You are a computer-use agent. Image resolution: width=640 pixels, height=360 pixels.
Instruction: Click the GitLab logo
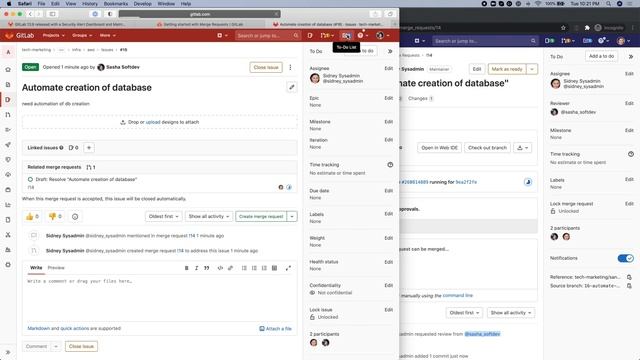coord(20,36)
